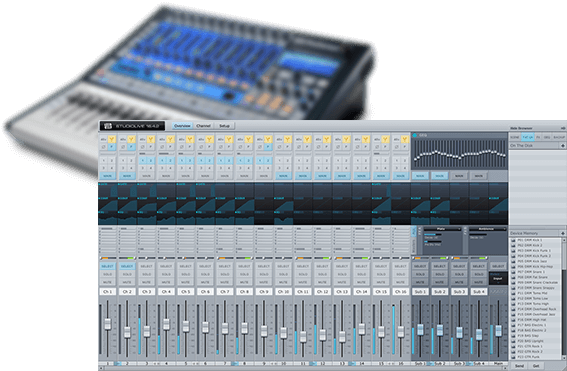
Task: Click the preset icon next to P21 GTR Rock 1
Action: coord(513,346)
